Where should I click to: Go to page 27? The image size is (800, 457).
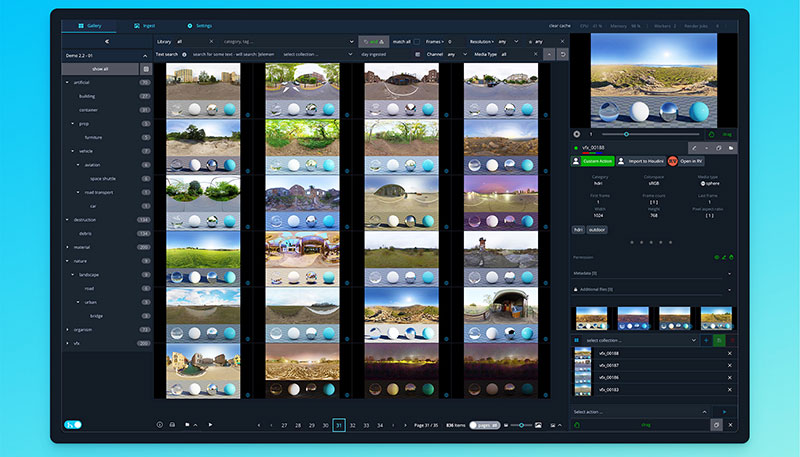coord(284,425)
